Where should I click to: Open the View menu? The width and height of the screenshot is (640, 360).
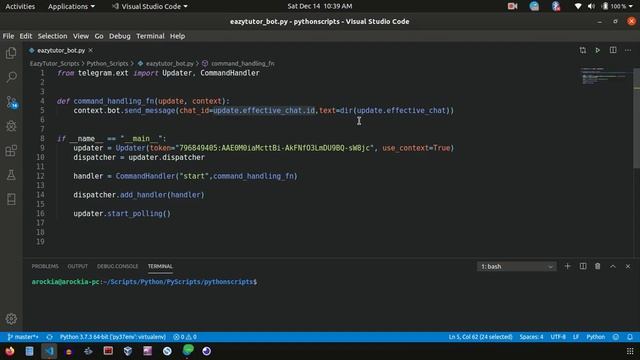pyautogui.click(x=81, y=36)
